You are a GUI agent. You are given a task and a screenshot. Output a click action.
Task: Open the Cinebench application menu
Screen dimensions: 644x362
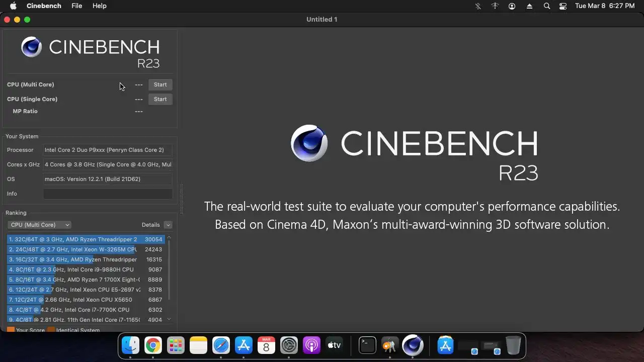[x=44, y=6]
